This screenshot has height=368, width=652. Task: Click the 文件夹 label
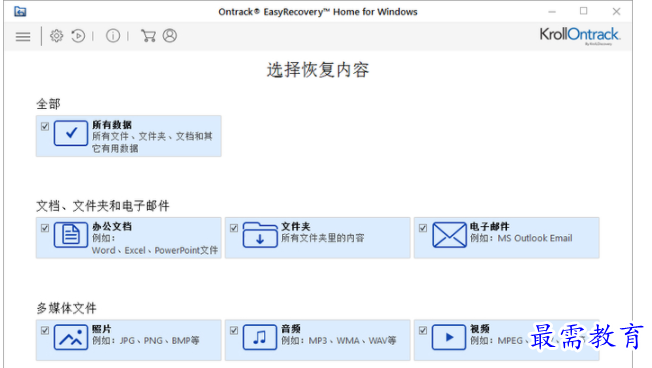coord(296,227)
